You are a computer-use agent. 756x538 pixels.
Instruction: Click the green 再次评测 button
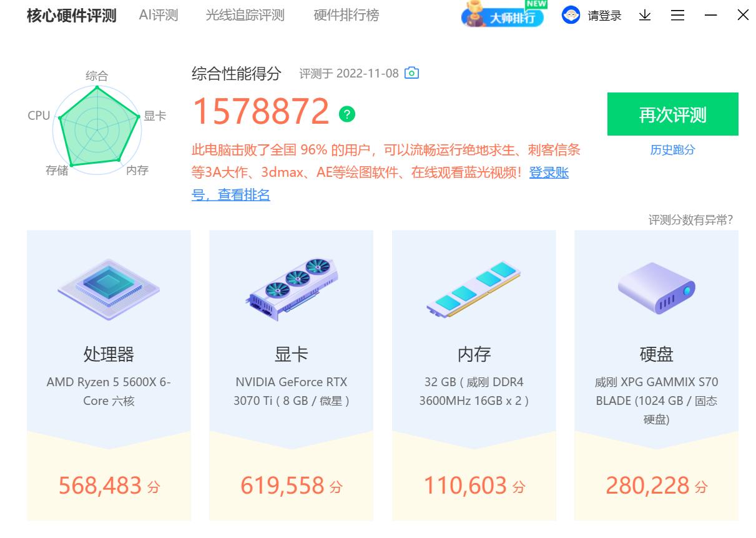tap(672, 114)
